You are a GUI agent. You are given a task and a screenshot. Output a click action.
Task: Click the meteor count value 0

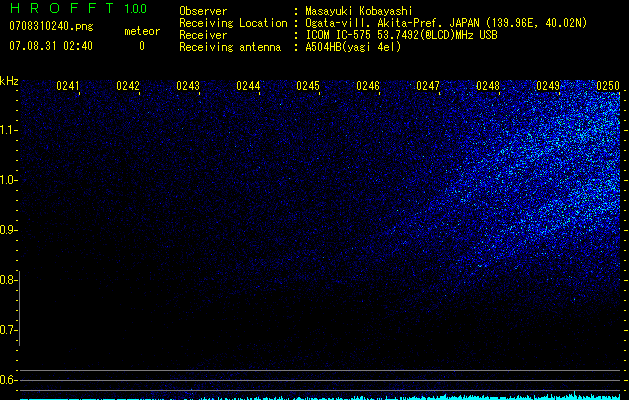(142, 46)
